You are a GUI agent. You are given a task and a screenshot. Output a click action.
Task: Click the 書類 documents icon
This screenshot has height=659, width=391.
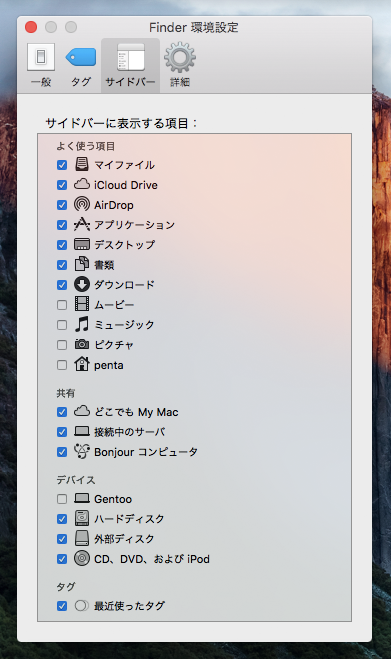(82, 264)
